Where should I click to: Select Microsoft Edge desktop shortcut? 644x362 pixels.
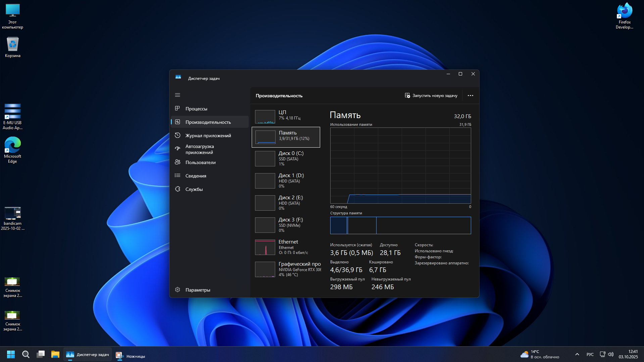[x=13, y=150]
